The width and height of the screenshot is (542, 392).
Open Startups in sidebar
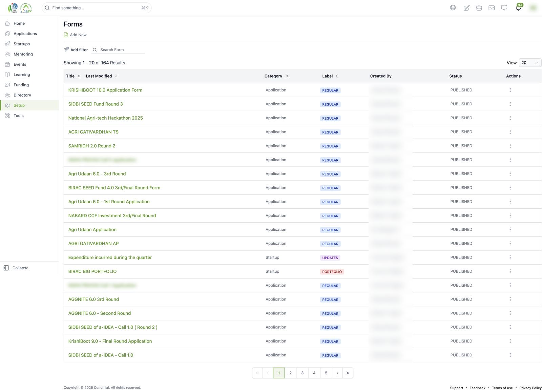pyautogui.click(x=29, y=44)
